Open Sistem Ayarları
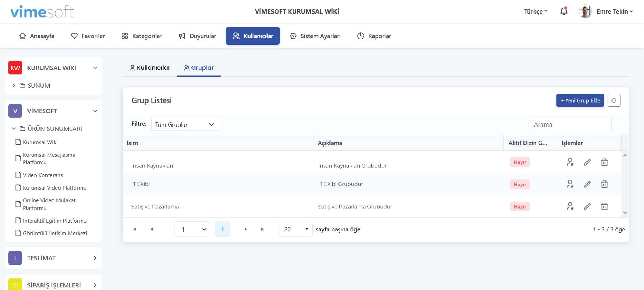The image size is (644, 290). coord(315,36)
